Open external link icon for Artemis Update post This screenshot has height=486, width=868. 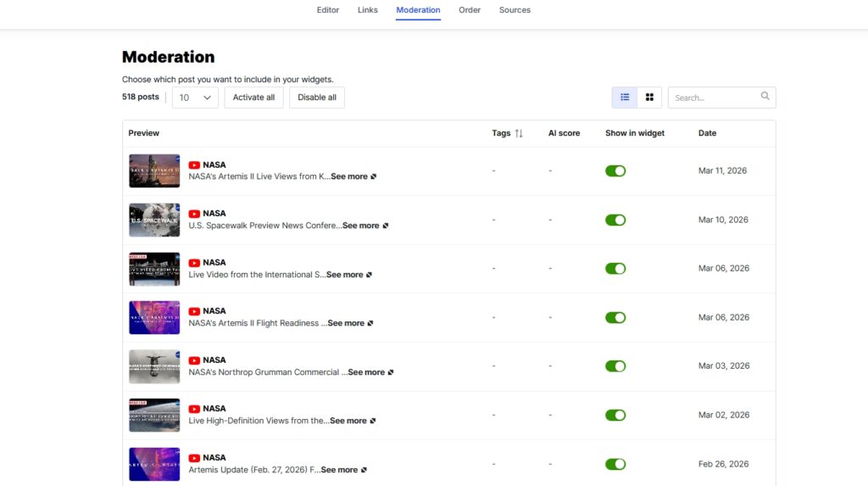click(364, 470)
